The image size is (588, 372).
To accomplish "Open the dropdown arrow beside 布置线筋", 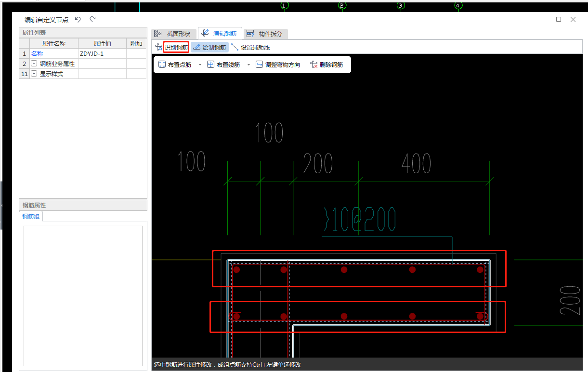I will click(248, 64).
